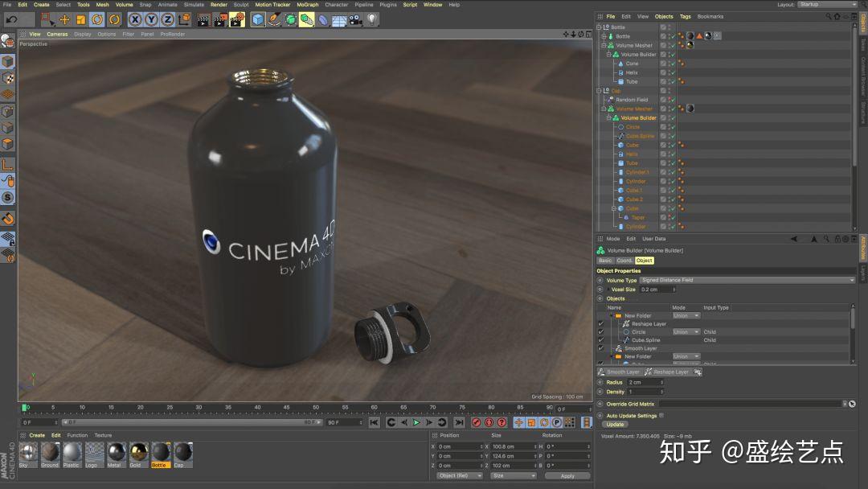Click the Radius input field

point(645,382)
